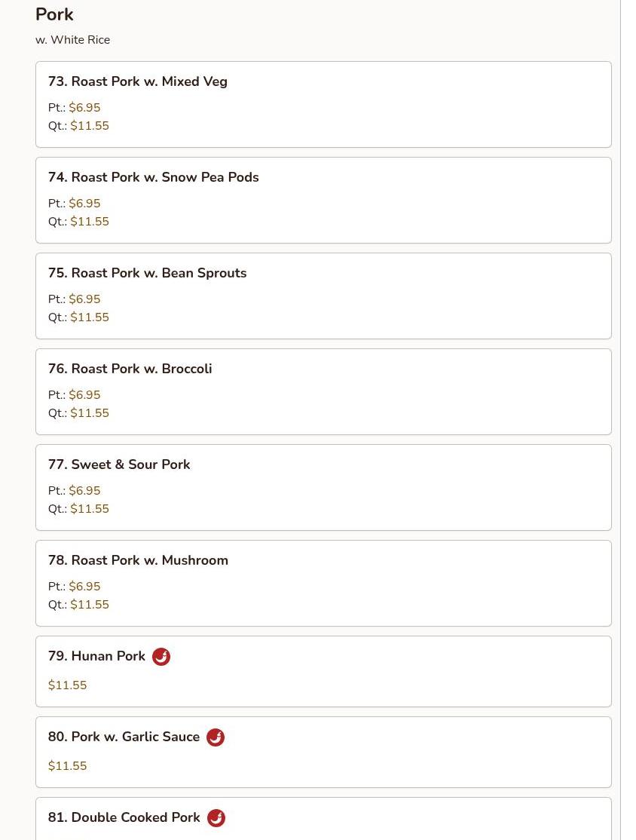The width and height of the screenshot is (636, 840).
Task: Select 74. Roast Pork w. Snow Pea Pods
Action: point(323,201)
